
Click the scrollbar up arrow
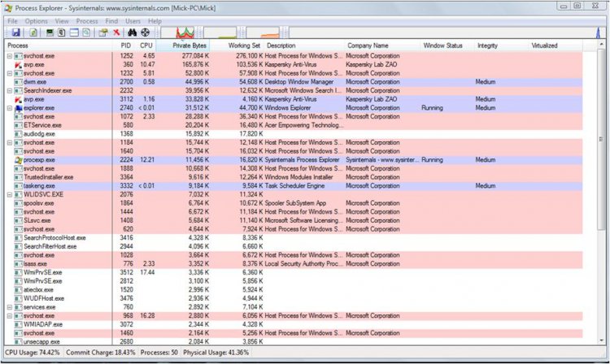(601, 45)
